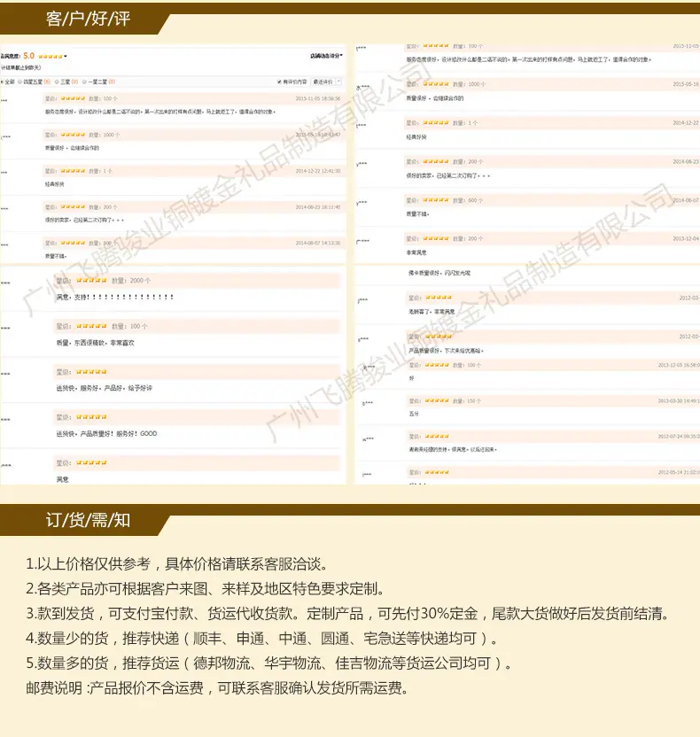Open the 最近评价 sort dropdown

(327, 81)
